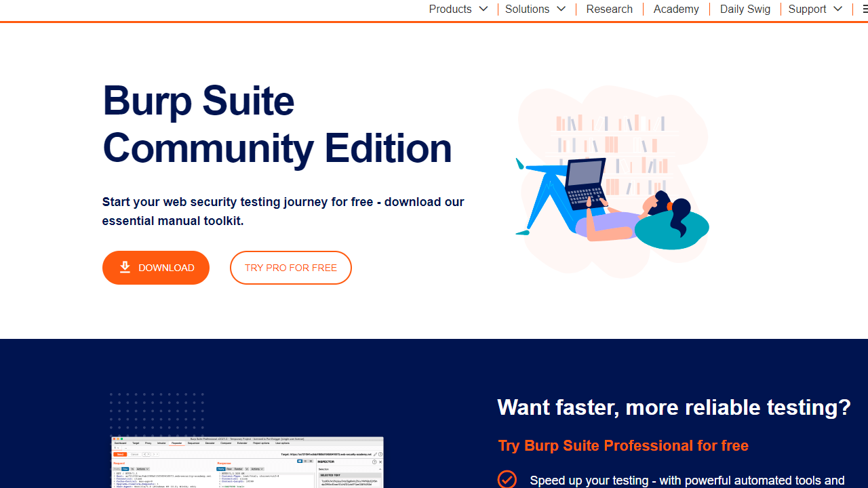Click the orange DOWNLOAD button
The height and width of the screenshot is (488, 868).
tap(156, 268)
